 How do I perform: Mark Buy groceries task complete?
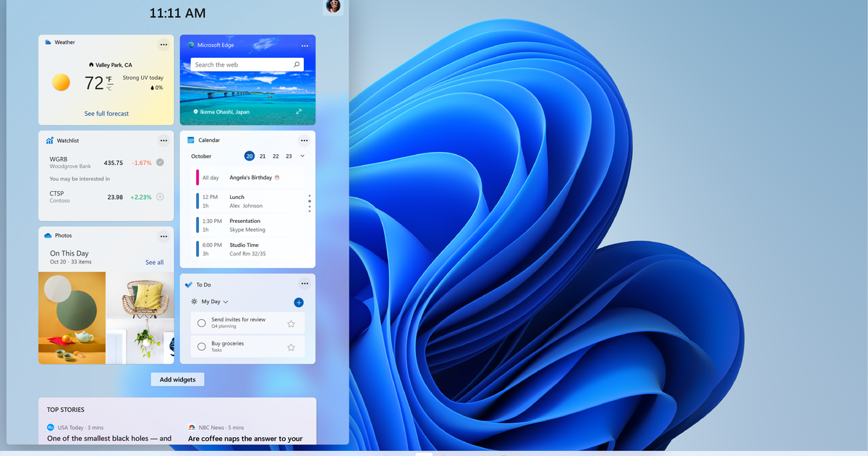point(202,347)
